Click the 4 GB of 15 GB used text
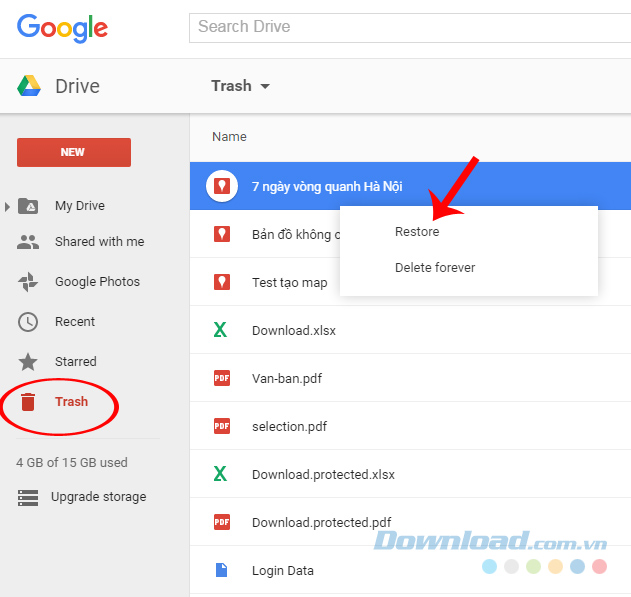Screen dimensions: 631x597 pos(72,463)
